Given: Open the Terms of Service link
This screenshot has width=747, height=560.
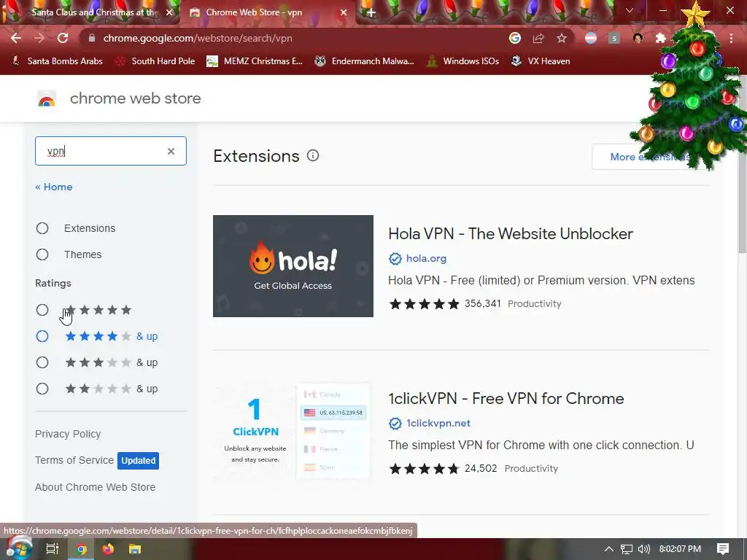Looking at the screenshot, I should (x=74, y=461).
